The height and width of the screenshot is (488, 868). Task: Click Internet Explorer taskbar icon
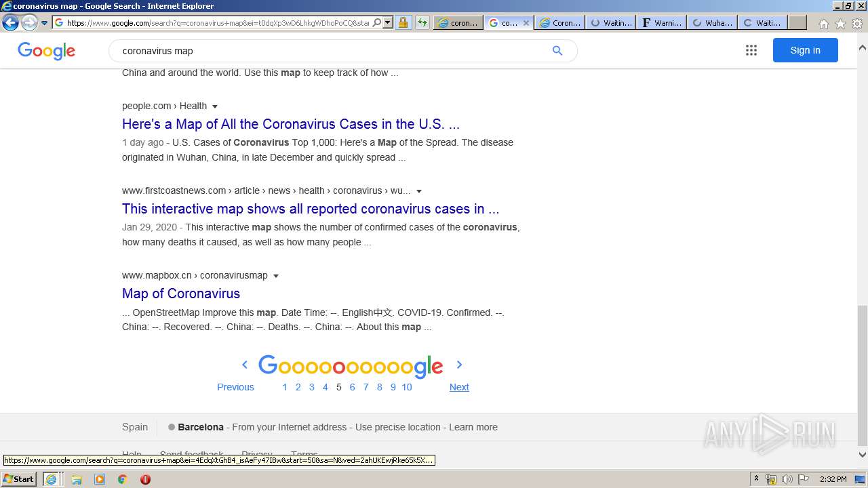pos(51,479)
